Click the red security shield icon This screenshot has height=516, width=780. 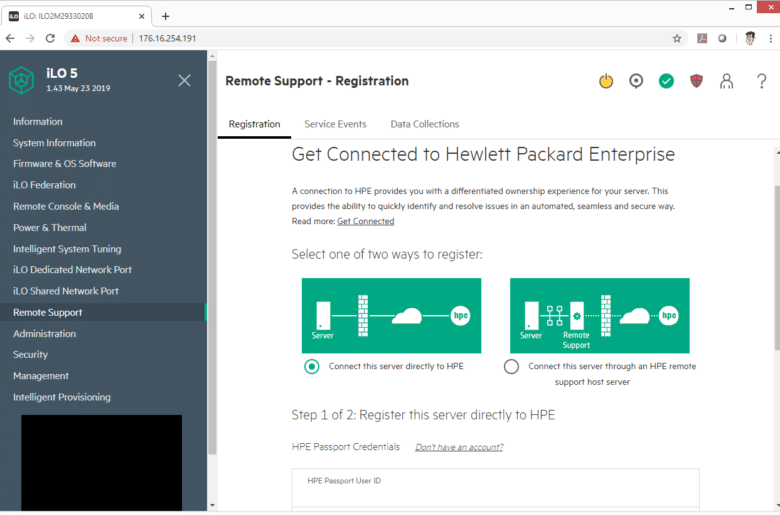pos(696,81)
